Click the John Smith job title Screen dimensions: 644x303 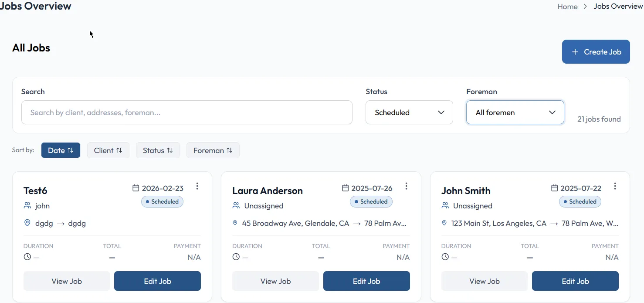[466, 191]
